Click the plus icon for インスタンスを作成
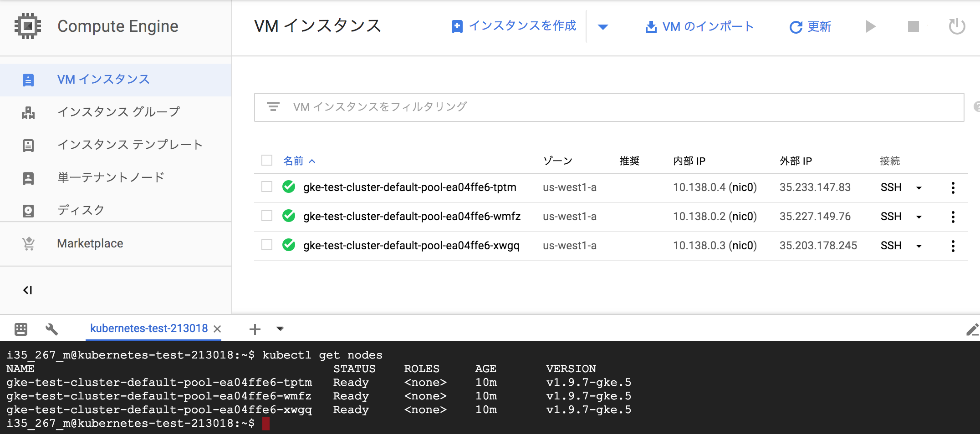Image resolution: width=980 pixels, height=434 pixels. (457, 26)
